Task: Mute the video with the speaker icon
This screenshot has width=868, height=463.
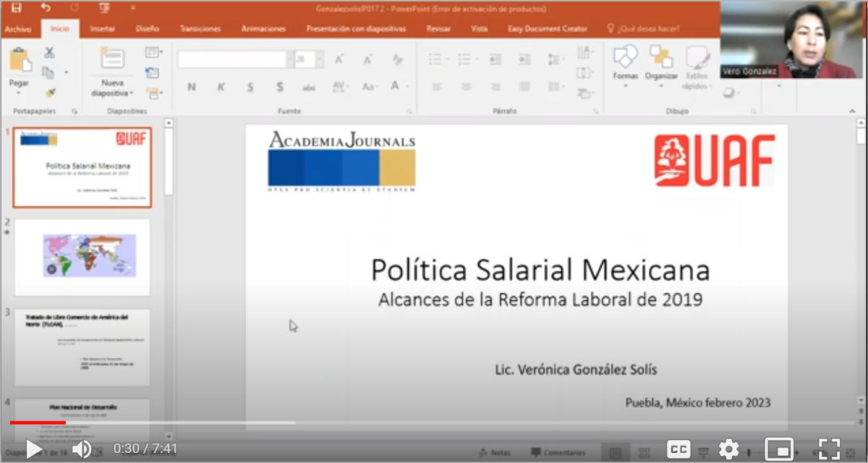Action: (x=81, y=449)
